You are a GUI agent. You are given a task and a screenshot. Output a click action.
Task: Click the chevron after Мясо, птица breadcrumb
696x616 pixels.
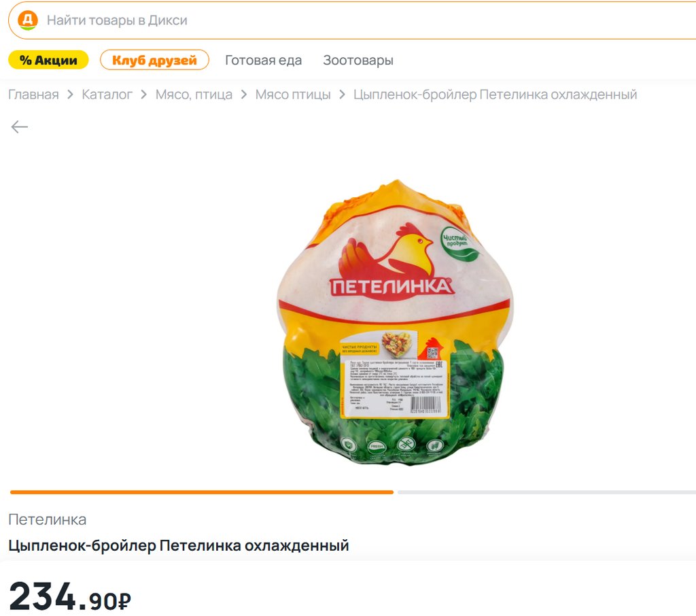(244, 95)
